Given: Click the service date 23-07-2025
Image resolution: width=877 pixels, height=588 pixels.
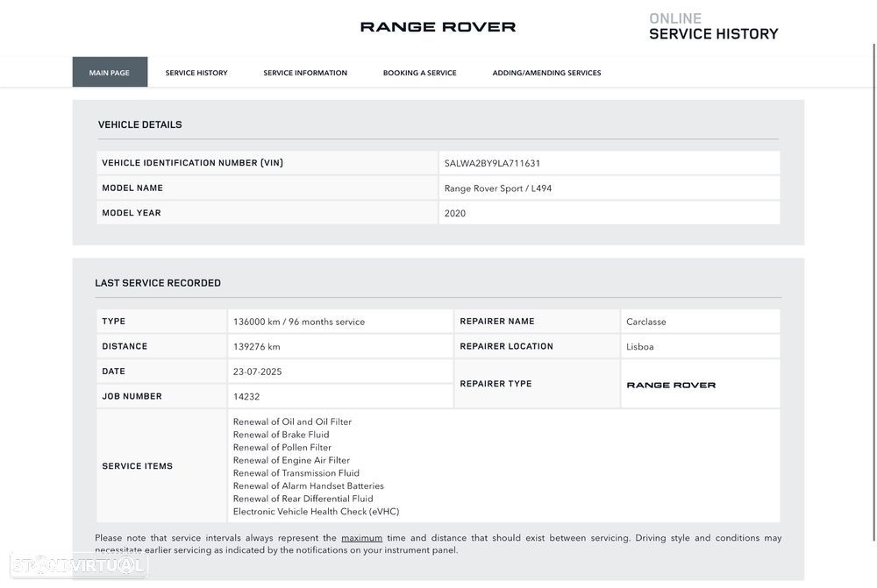Looking at the screenshot, I should coord(257,372).
